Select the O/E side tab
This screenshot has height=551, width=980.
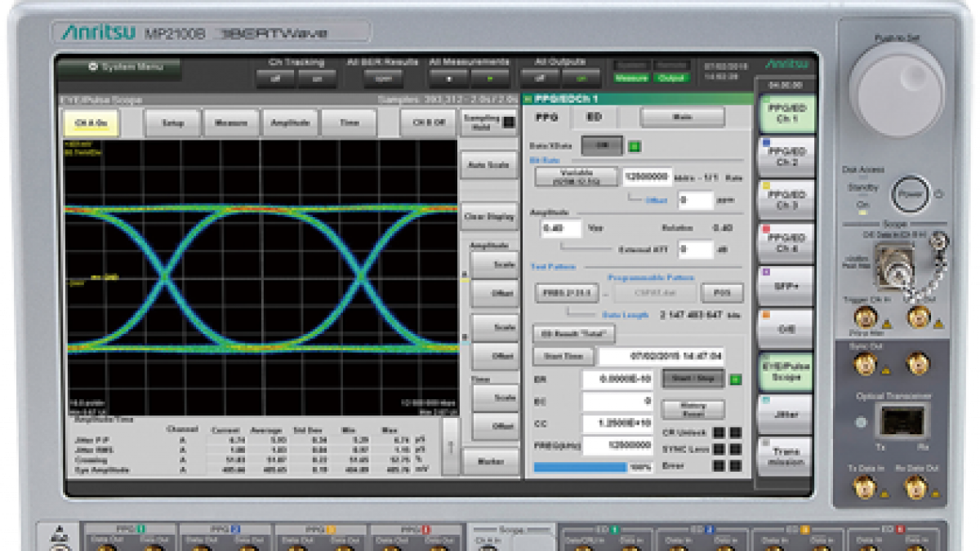pos(786,329)
